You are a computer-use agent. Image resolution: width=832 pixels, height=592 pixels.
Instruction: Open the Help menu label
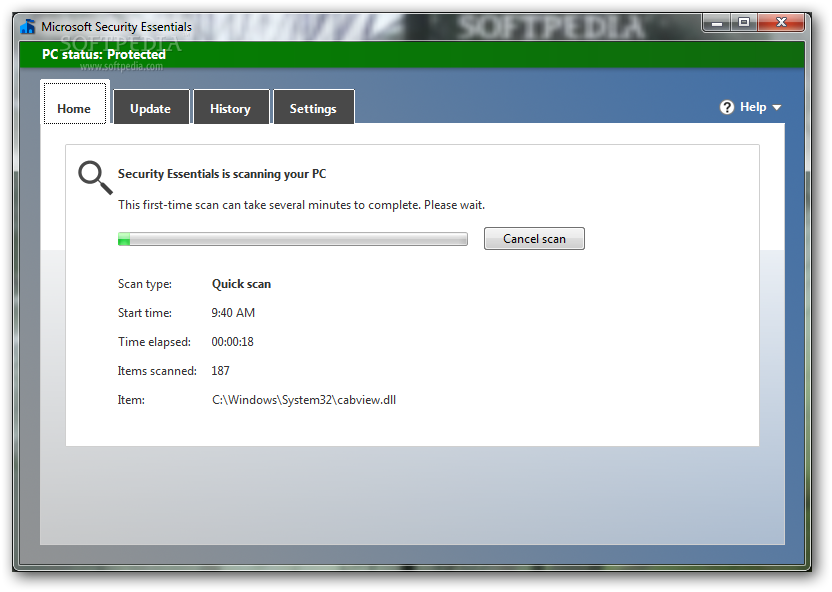pyautogui.click(x=753, y=107)
